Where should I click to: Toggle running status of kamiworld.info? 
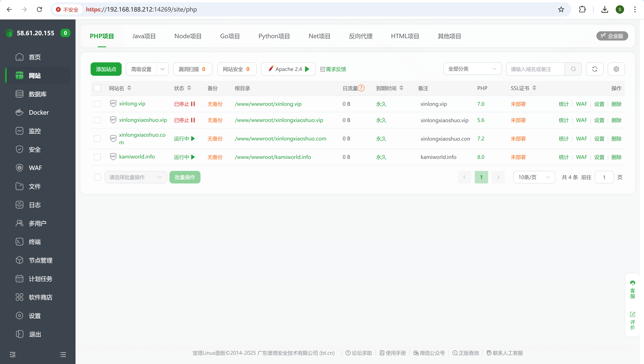pos(184,157)
